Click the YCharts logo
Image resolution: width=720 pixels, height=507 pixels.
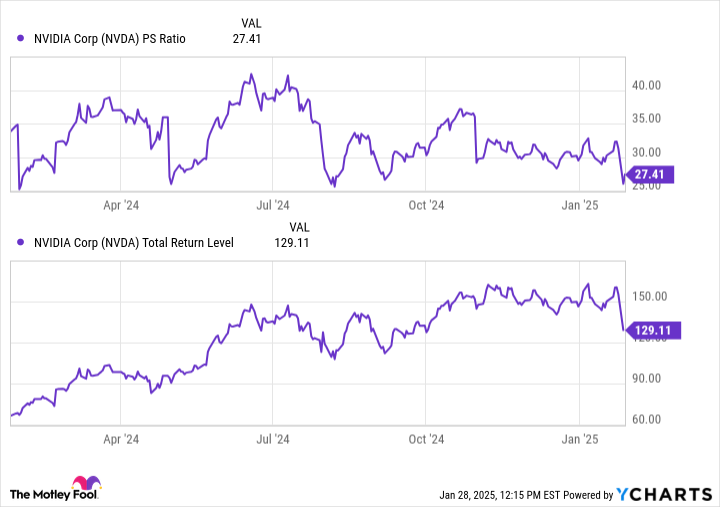(x=663, y=494)
